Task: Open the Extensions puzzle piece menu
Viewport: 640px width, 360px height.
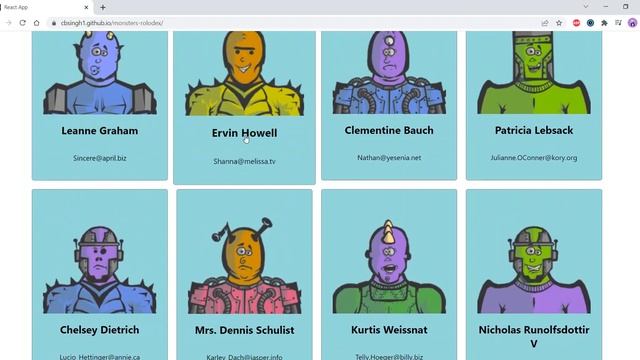Action: (604, 23)
